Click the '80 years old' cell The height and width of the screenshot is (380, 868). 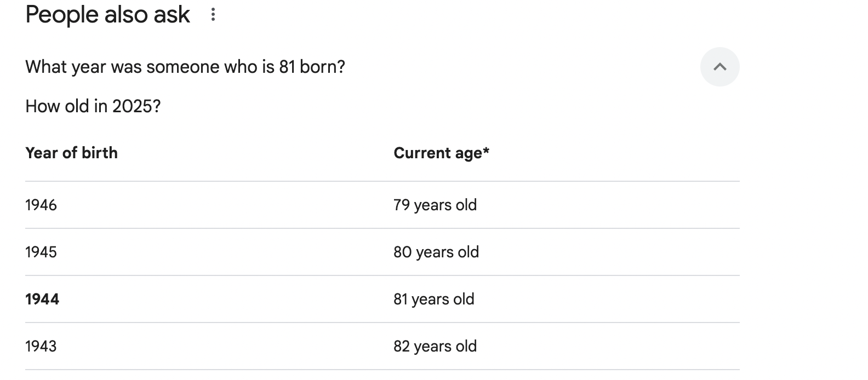(436, 252)
